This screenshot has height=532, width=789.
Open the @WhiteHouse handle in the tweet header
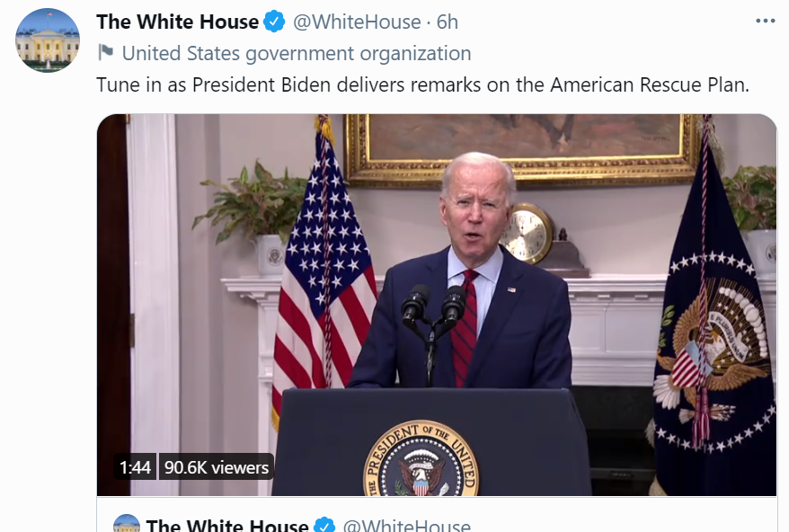pyautogui.click(x=357, y=22)
